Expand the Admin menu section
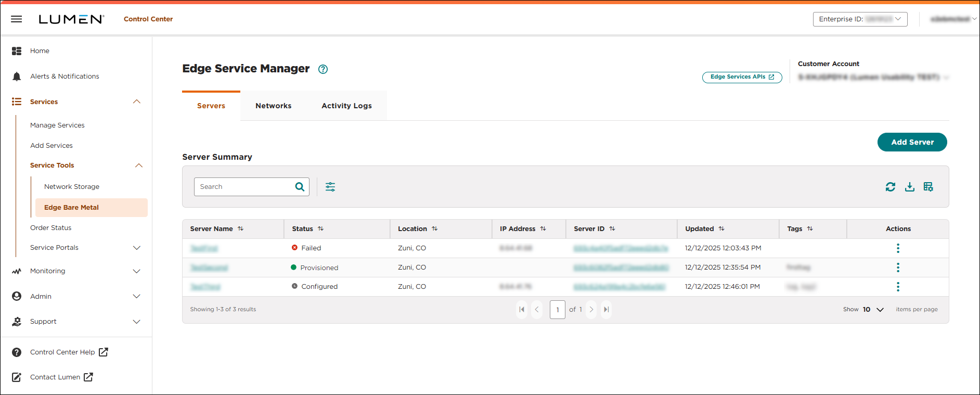The width and height of the screenshot is (980, 395). pyautogui.click(x=137, y=297)
